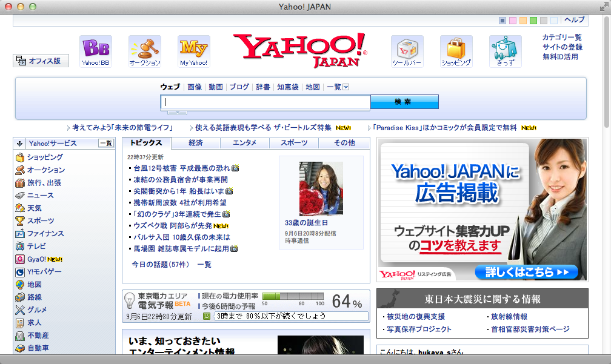Click the ツールバー icon
Image resolution: width=611 pixels, height=364 pixels.
coord(407,48)
